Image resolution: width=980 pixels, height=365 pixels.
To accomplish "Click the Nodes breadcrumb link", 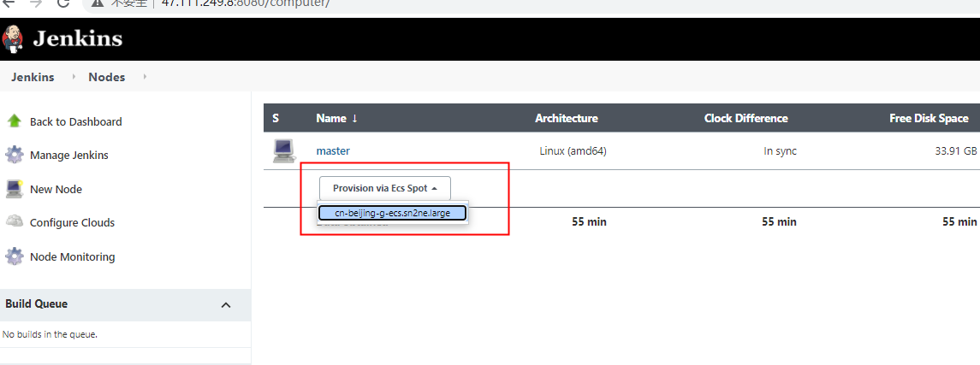I will click(107, 78).
